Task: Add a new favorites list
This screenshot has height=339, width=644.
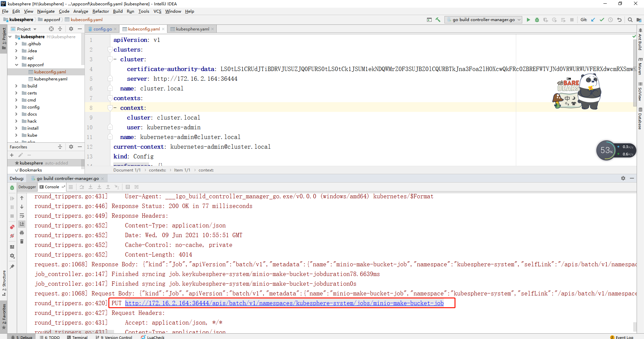Action: 12,155
